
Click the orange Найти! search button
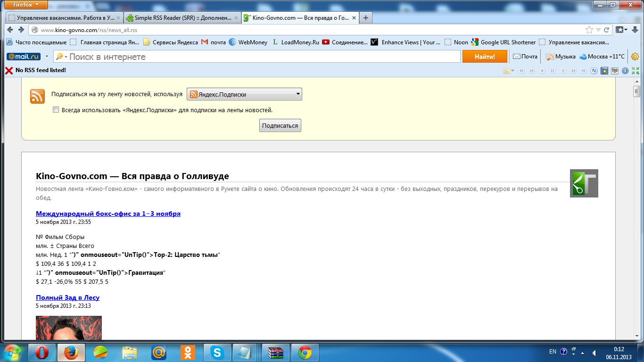485,57
